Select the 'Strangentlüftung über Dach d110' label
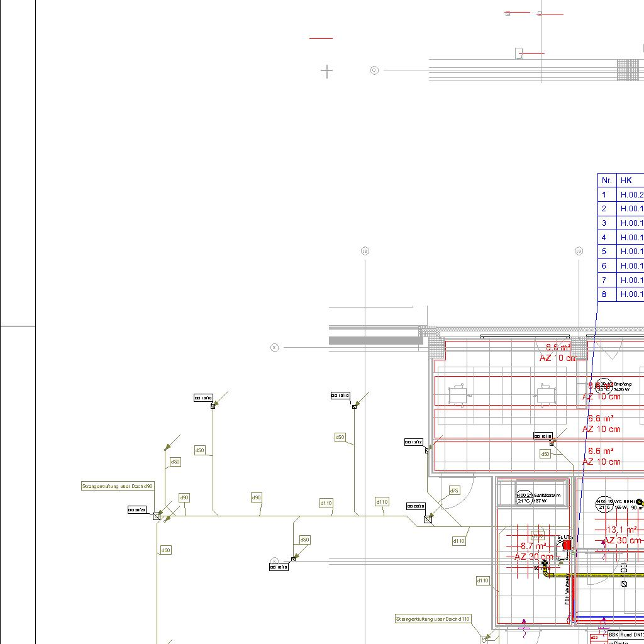 (x=433, y=619)
